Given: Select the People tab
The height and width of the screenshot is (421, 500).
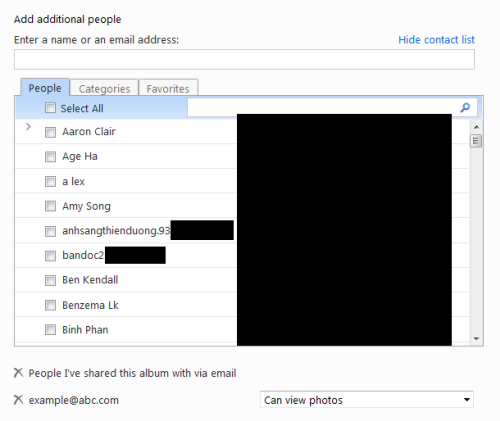Looking at the screenshot, I should point(45,88).
